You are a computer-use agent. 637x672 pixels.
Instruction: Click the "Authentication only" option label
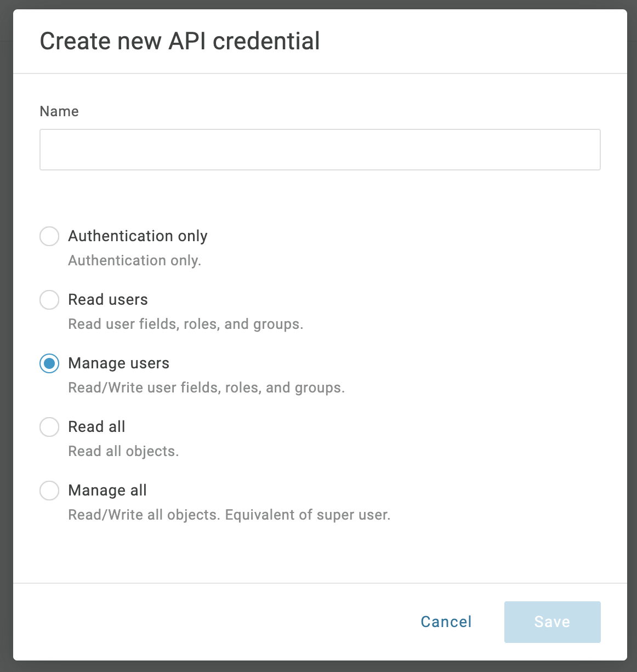(x=138, y=236)
